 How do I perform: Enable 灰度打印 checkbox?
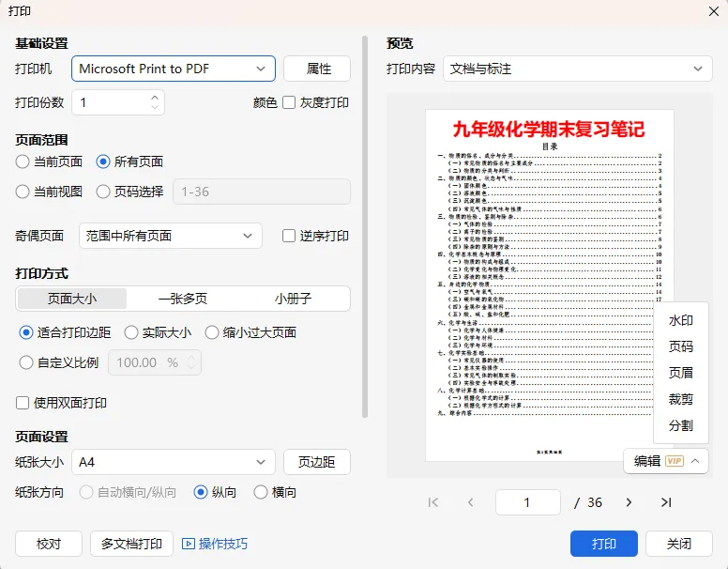(x=289, y=102)
